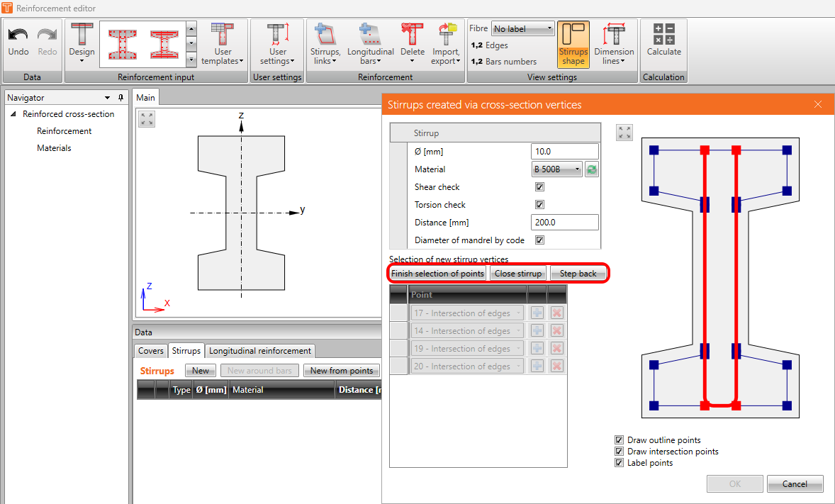Disable the Label points checkbox
Viewport: 835px width, 504px height.
(x=620, y=463)
